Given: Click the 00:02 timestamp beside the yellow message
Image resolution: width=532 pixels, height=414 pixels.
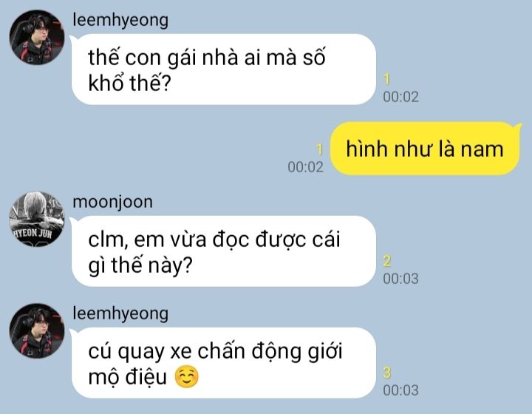Looking at the screenshot, I should click(x=305, y=167).
